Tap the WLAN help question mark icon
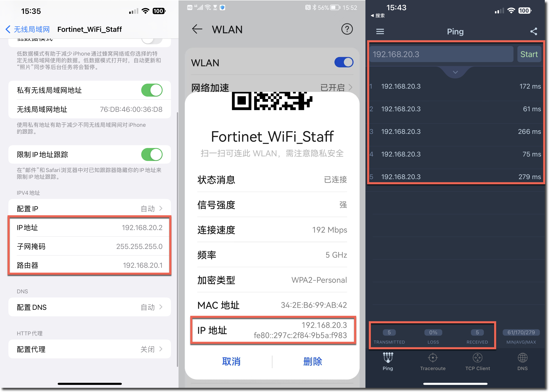The width and height of the screenshot is (549, 392). tap(347, 29)
